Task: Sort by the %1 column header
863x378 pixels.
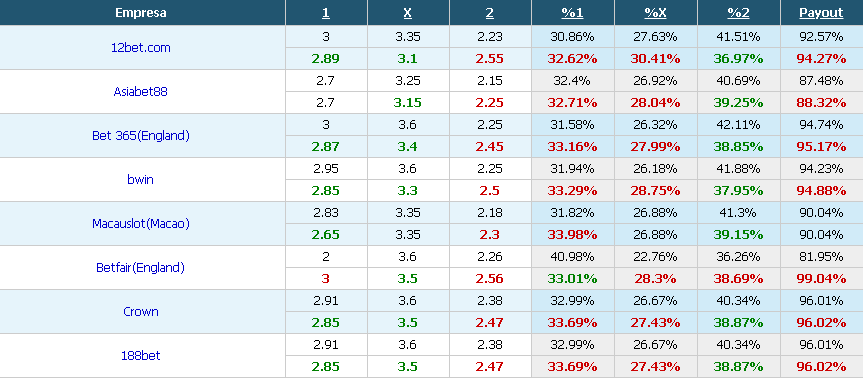Action: (x=572, y=13)
